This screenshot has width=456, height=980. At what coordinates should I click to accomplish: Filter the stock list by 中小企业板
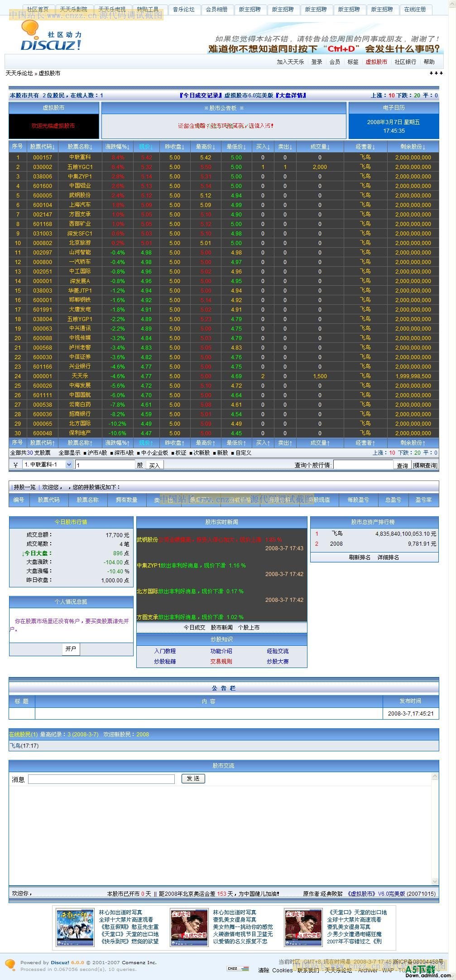click(154, 452)
